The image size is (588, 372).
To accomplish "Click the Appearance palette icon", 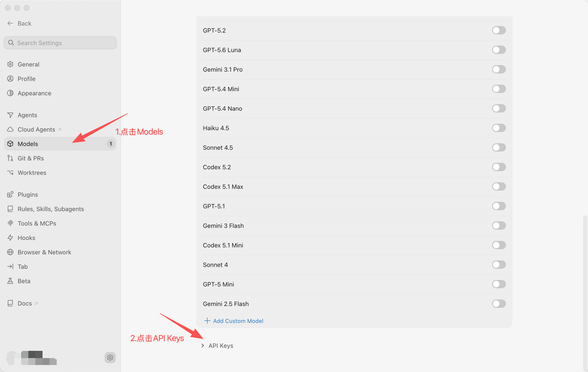I will tap(10, 93).
